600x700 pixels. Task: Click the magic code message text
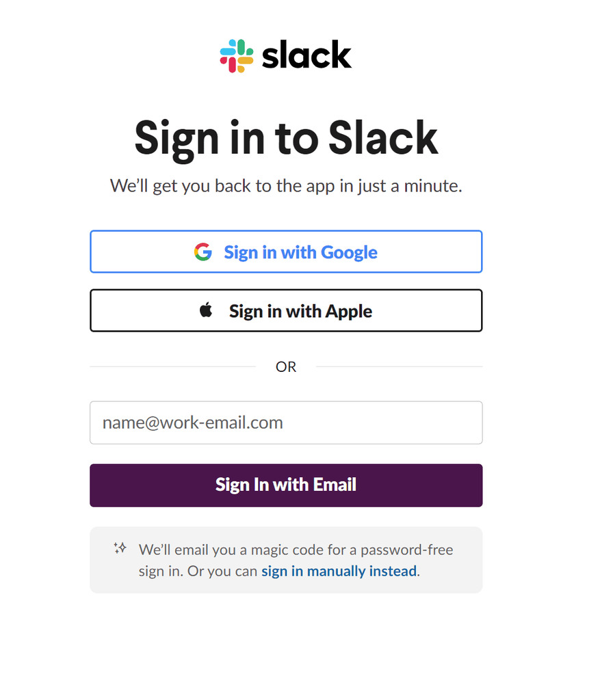(x=296, y=550)
